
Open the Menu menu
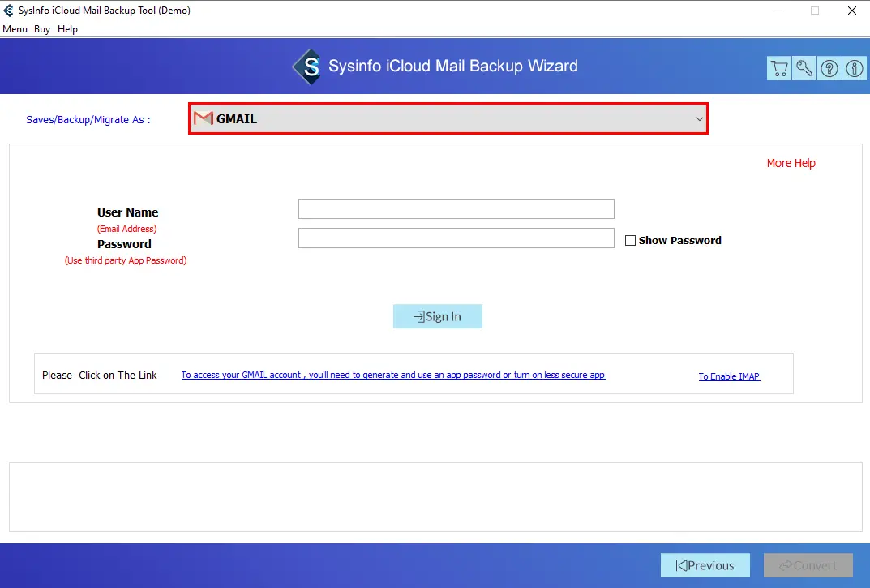coord(15,29)
